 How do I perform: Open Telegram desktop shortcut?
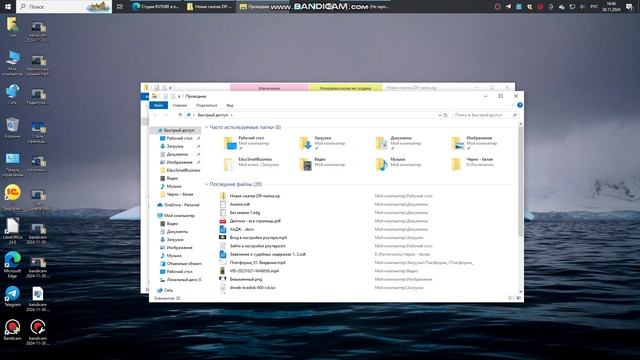click(x=12, y=296)
